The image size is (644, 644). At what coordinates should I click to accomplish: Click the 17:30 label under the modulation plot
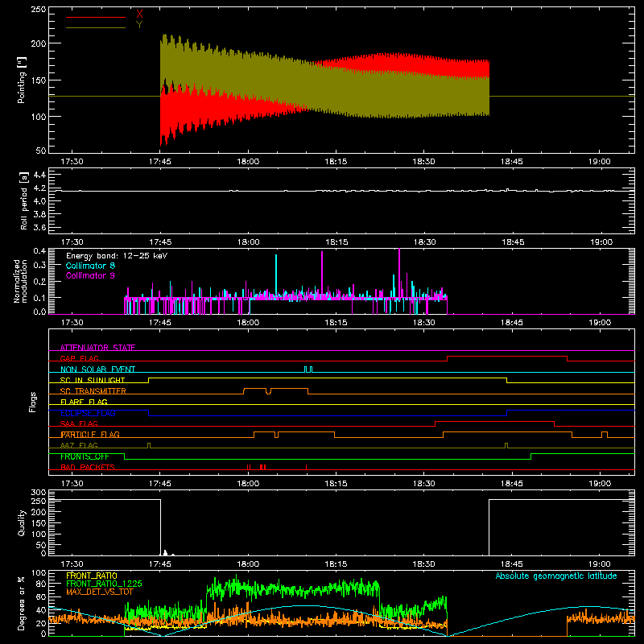[x=72, y=323]
